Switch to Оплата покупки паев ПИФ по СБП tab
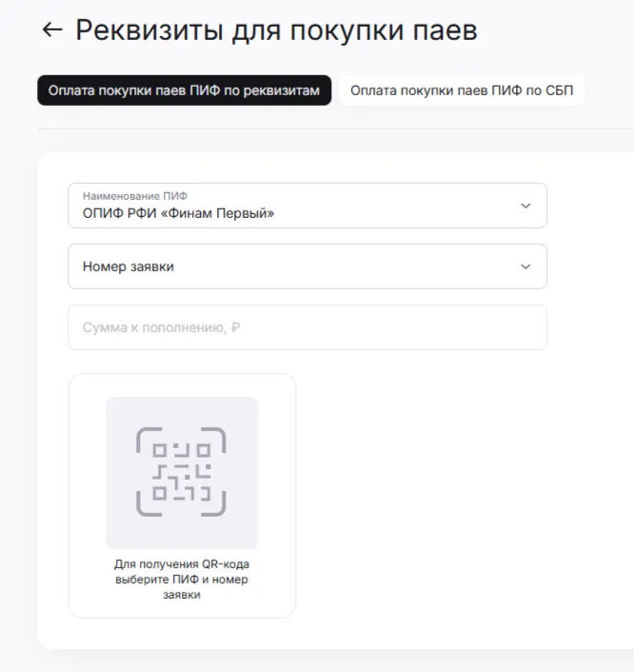The width and height of the screenshot is (634, 672). point(462,90)
